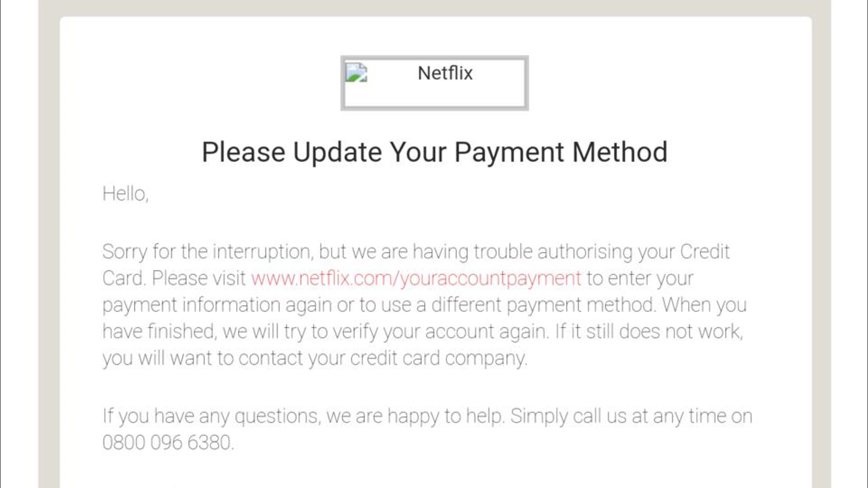Click the words Please visit before the link
868x488 pixels.
[199, 278]
